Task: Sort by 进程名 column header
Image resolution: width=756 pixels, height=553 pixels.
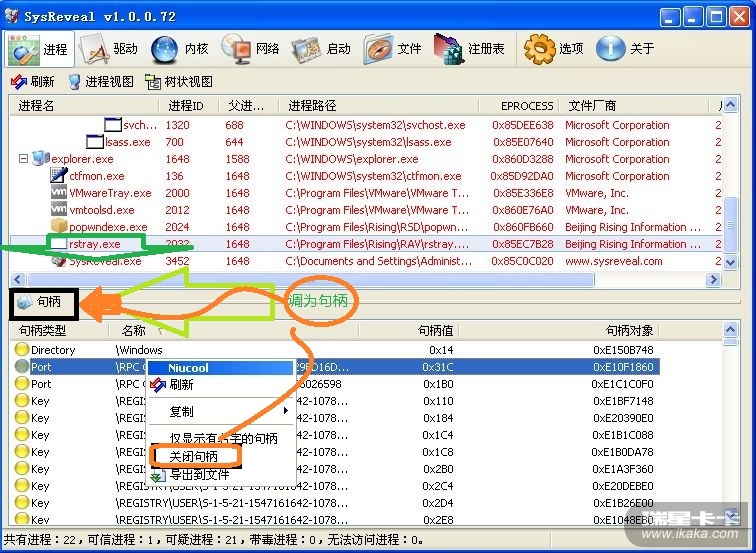Action: click(84, 106)
